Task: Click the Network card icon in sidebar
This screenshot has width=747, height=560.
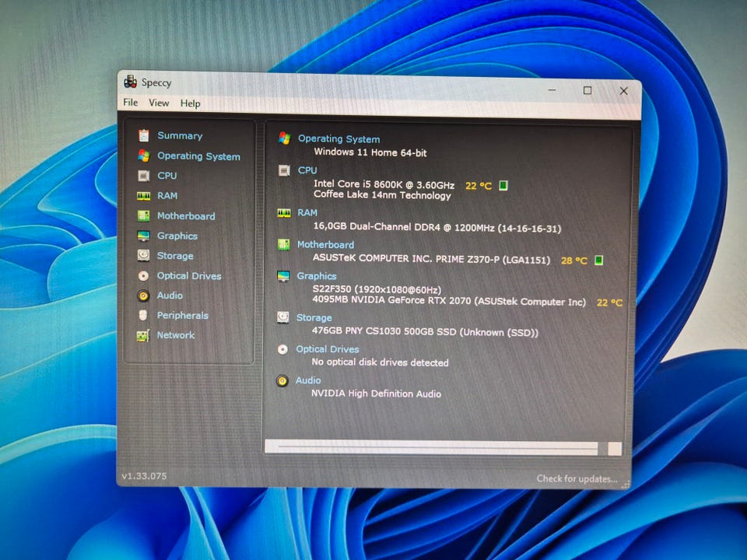Action: tap(143, 335)
